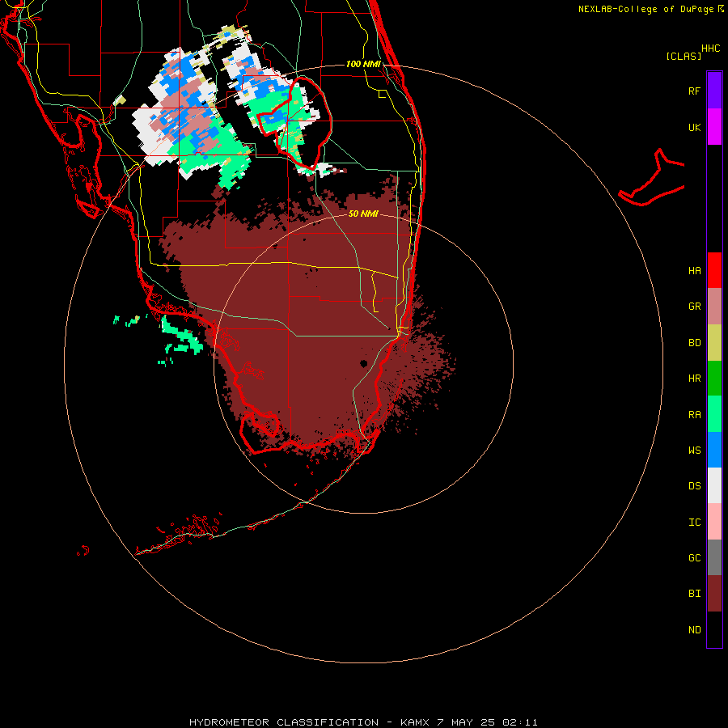Click the RA legend label

click(x=694, y=415)
